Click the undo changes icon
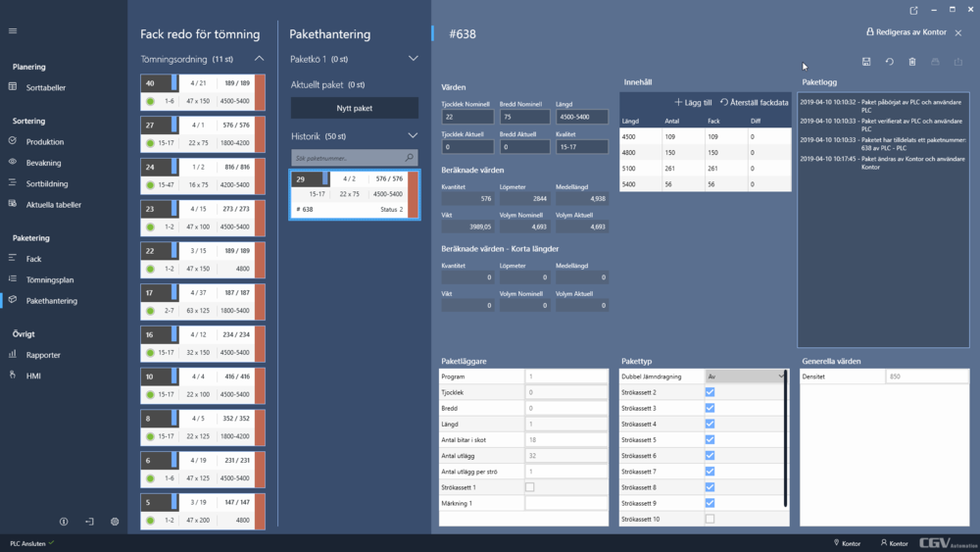The height and width of the screenshot is (552, 980). coord(889,62)
